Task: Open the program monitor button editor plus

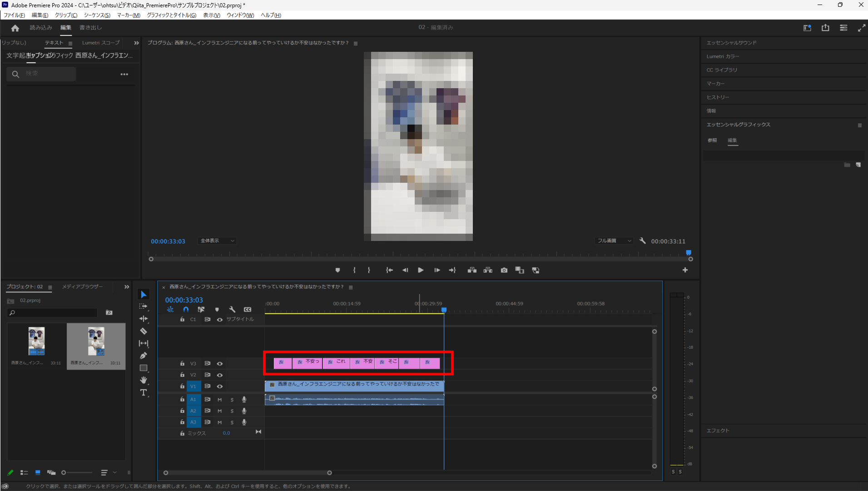Action: point(685,270)
